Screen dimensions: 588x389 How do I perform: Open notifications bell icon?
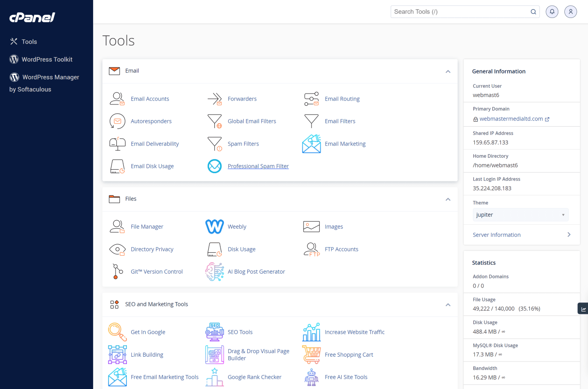[552, 12]
